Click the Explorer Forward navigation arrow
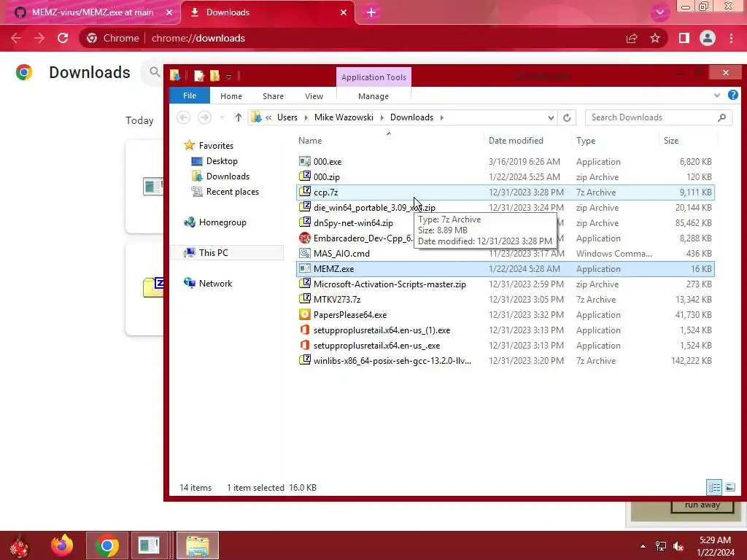Screen dimensions: 747x560 pyautogui.click(x=204, y=117)
